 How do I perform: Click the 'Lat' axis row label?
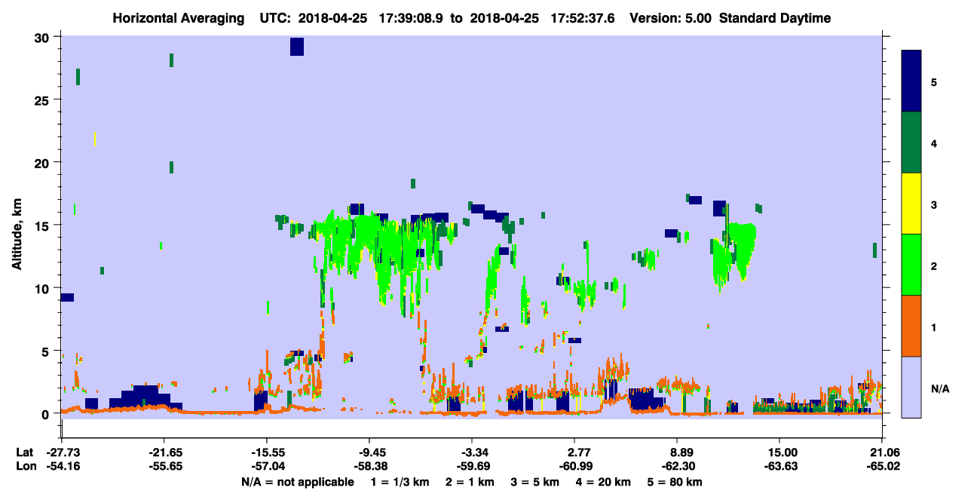pyautogui.click(x=24, y=452)
